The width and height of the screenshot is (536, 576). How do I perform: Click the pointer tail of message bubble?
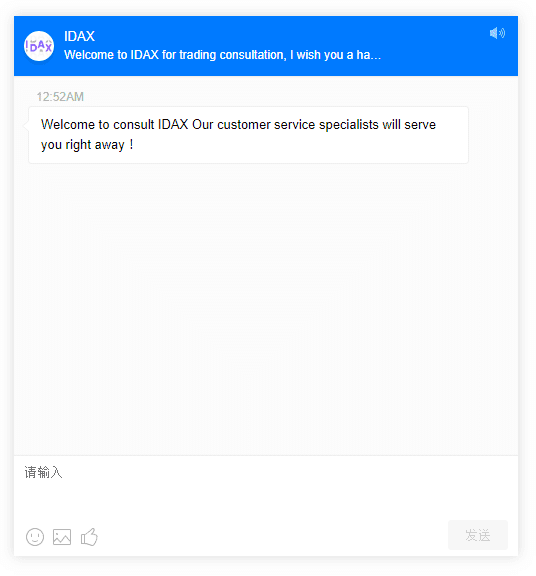pos(26,126)
